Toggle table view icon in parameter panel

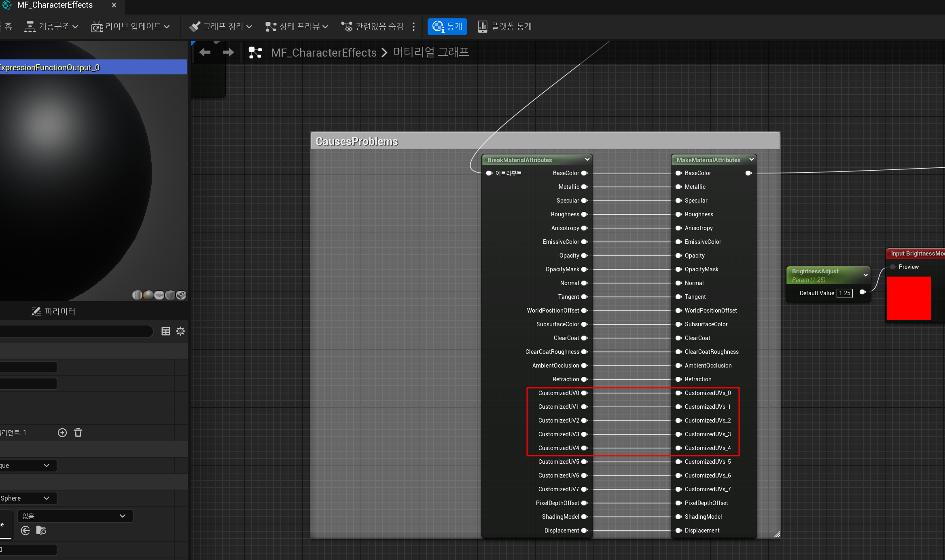(x=166, y=331)
